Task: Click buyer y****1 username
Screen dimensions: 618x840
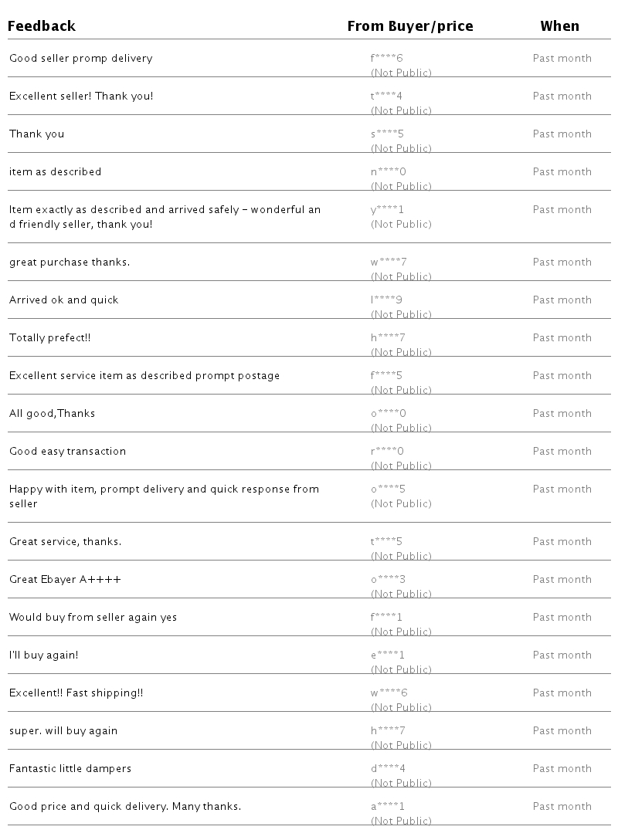Action: tap(387, 210)
